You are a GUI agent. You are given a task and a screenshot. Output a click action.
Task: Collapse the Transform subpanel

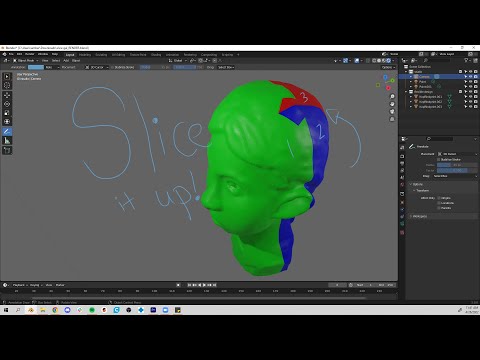tap(422, 191)
